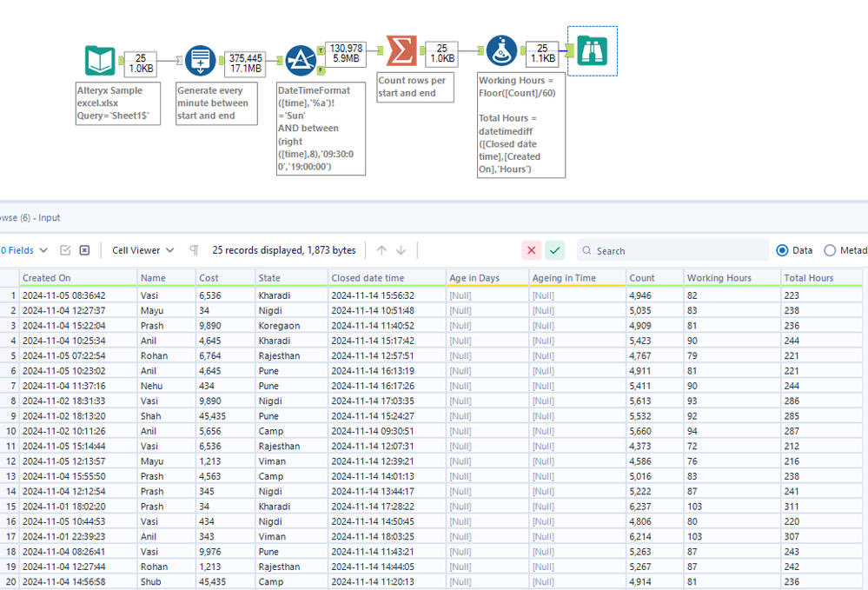Click the up arrow previous record icon
This screenshot has width=868, height=590.
381,250
